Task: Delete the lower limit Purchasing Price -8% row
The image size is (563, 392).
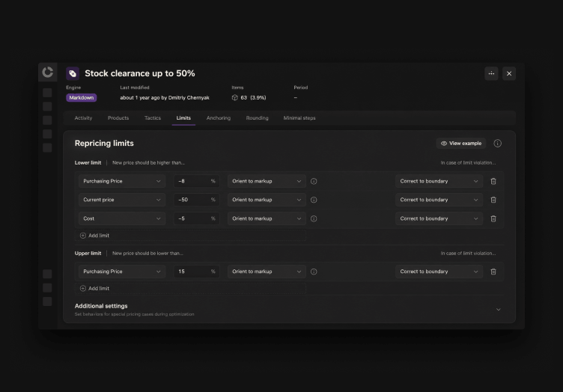Action: [x=493, y=182]
